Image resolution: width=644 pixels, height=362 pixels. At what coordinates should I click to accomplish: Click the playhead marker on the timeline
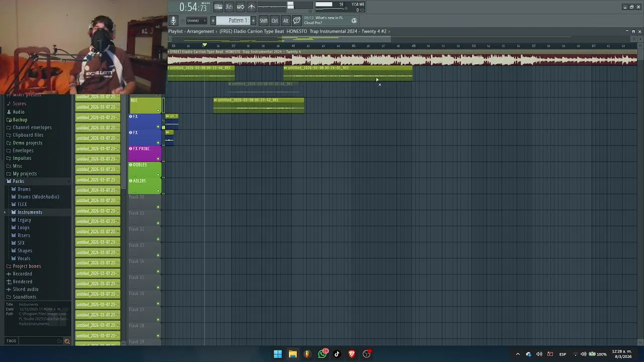(x=204, y=45)
